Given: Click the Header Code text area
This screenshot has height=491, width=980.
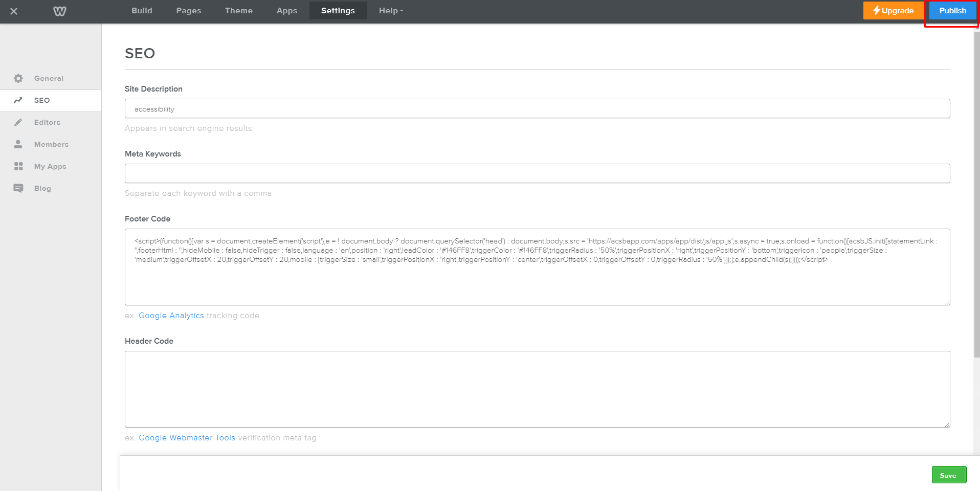Looking at the screenshot, I should [x=537, y=389].
